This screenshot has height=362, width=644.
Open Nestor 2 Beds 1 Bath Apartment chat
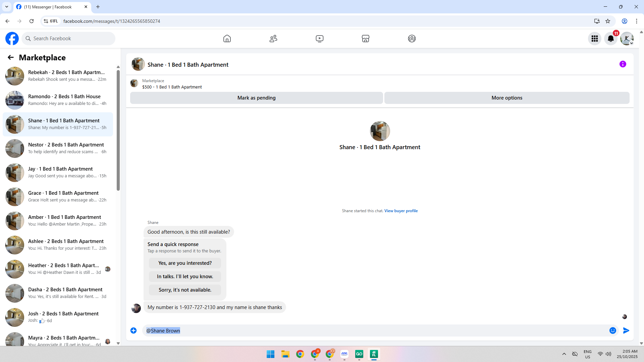[58, 148]
